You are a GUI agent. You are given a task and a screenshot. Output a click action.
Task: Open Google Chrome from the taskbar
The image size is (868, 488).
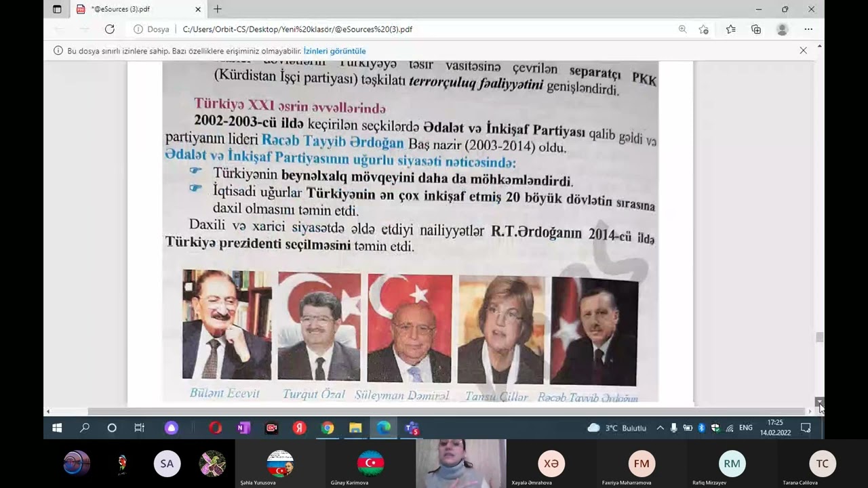click(328, 428)
